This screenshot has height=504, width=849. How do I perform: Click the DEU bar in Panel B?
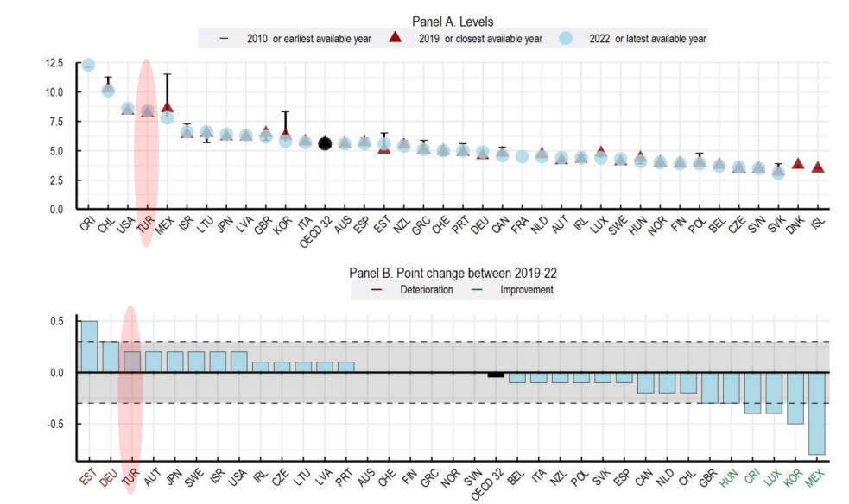(111, 357)
